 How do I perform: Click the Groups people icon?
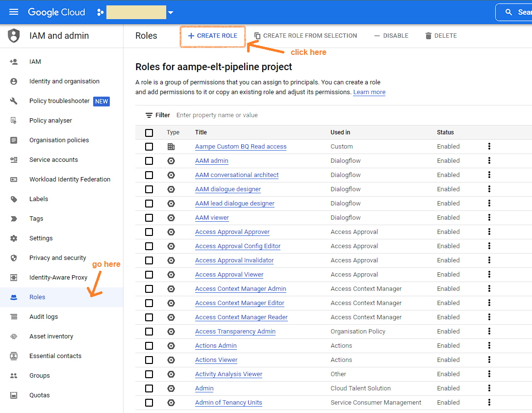pos(14,376)
